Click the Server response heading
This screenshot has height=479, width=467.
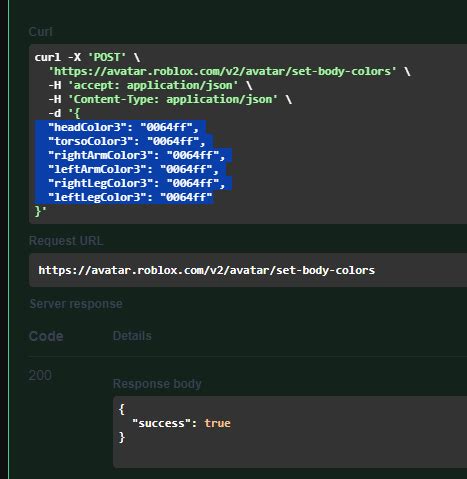[x=76, y=304]
